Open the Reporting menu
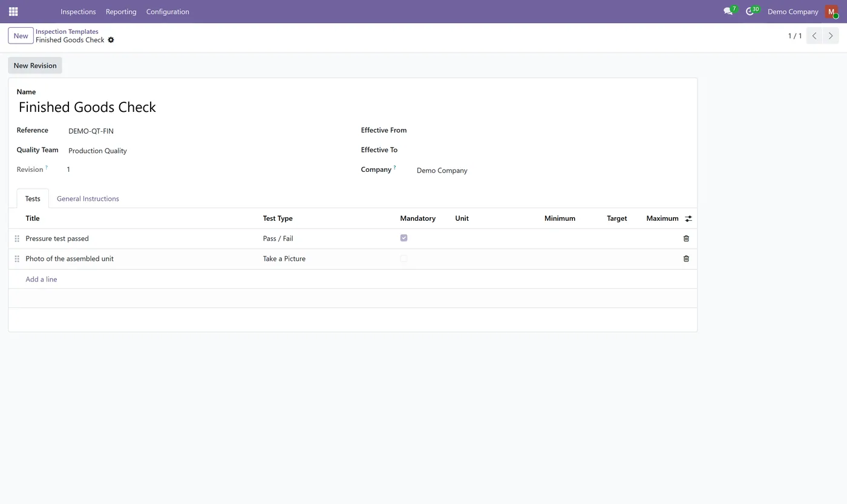This screenshot has width=847, height=504. [121, 11]
